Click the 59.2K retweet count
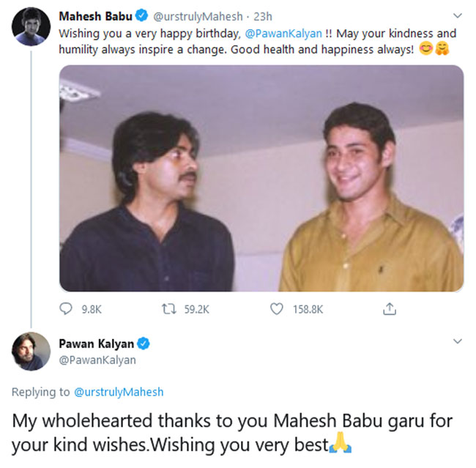The height and width of the screenshot is (468, 476). coord(196,310)
